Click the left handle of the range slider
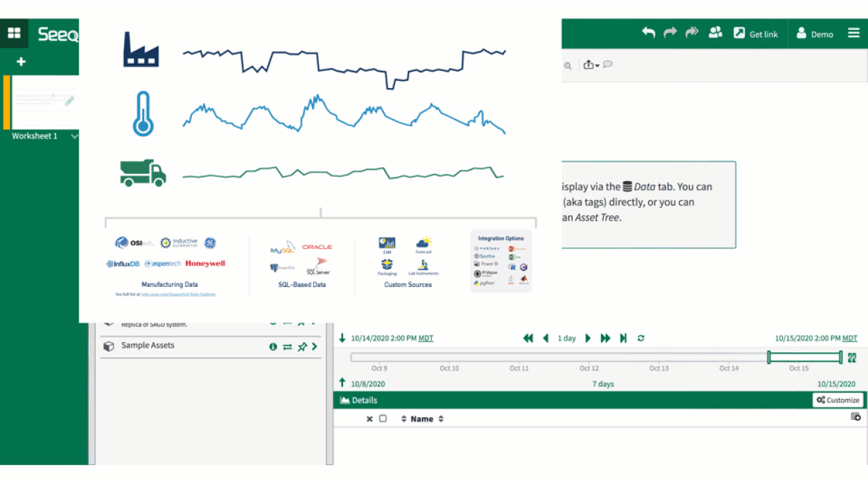Viewport: 868px width, 483px height. click(x=768, y=357)
